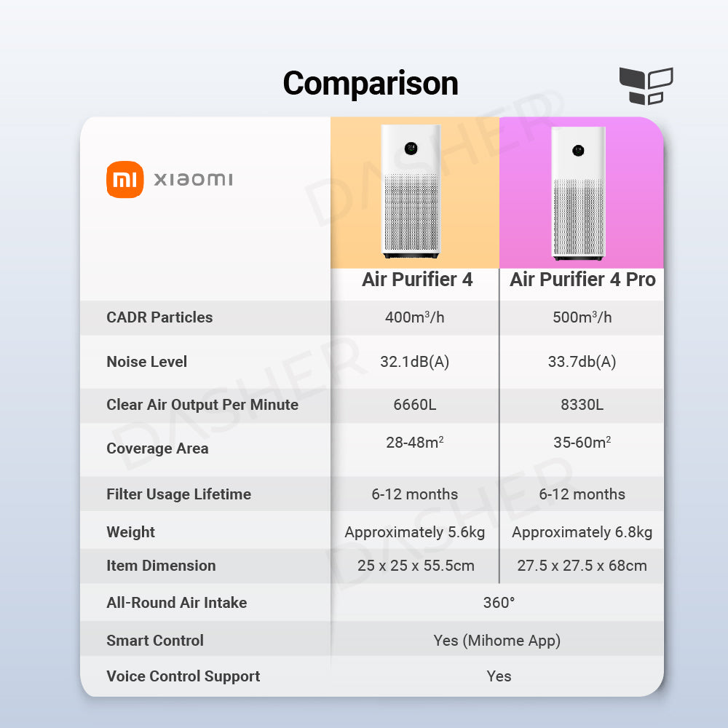Click the Air Purifier 4 Pro column title
Image resolution: width=728 pixels, height=728 pixels.
point(582,280)
